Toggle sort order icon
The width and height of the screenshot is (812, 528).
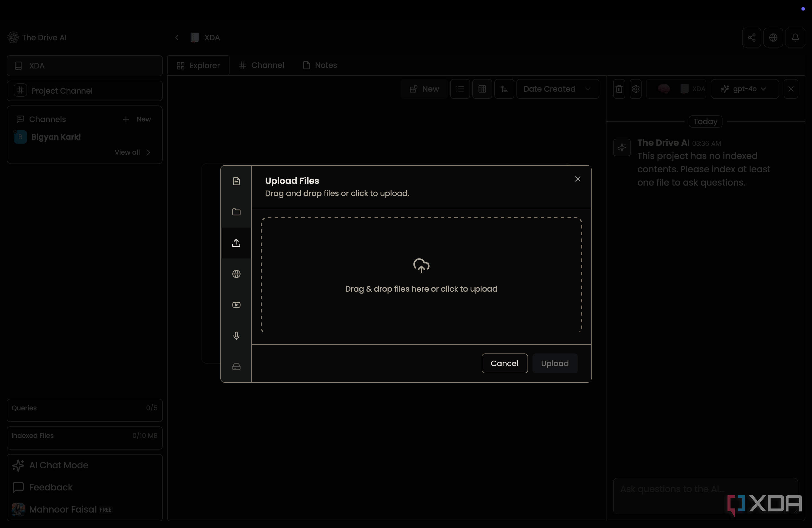click(504, 89)
